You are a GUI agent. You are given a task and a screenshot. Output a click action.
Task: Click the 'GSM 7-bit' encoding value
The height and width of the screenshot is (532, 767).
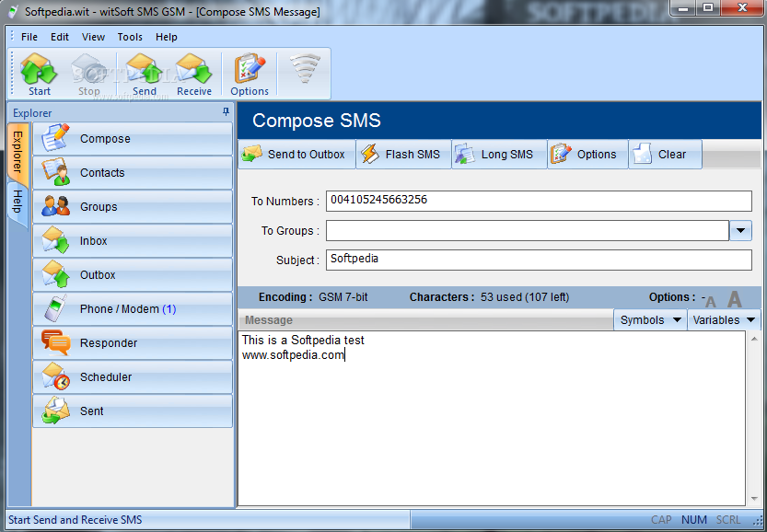[343, 297]
